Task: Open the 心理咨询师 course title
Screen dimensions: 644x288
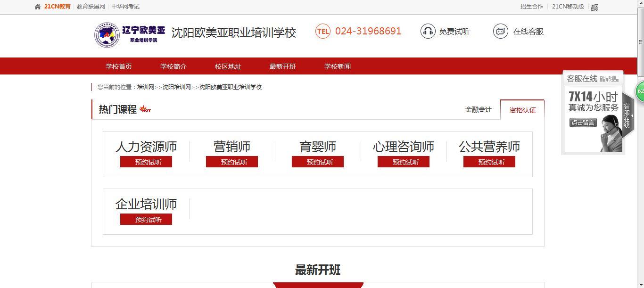Action: tap(404, 147)
